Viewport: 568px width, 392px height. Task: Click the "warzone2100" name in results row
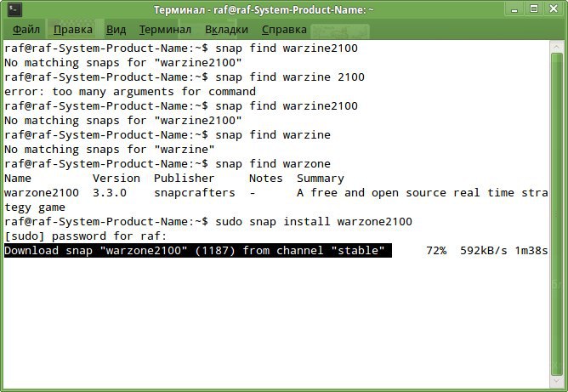click(42, 193)
